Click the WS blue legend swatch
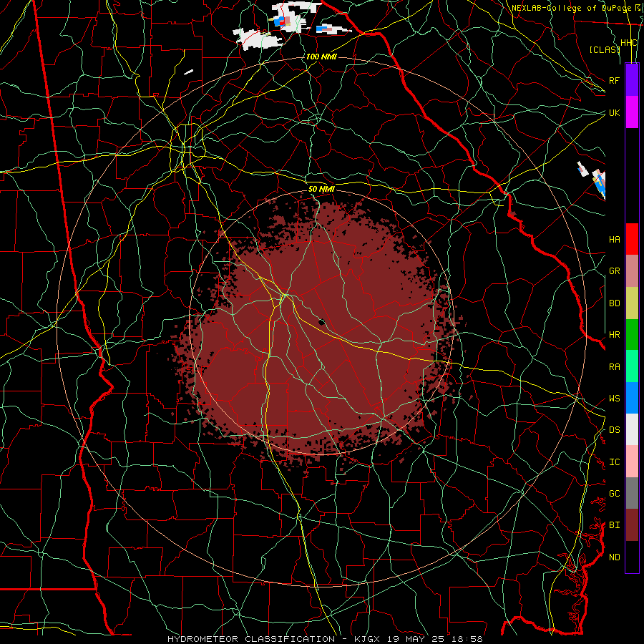This screenshot has width=644, height=644. [x=632, y=398]
